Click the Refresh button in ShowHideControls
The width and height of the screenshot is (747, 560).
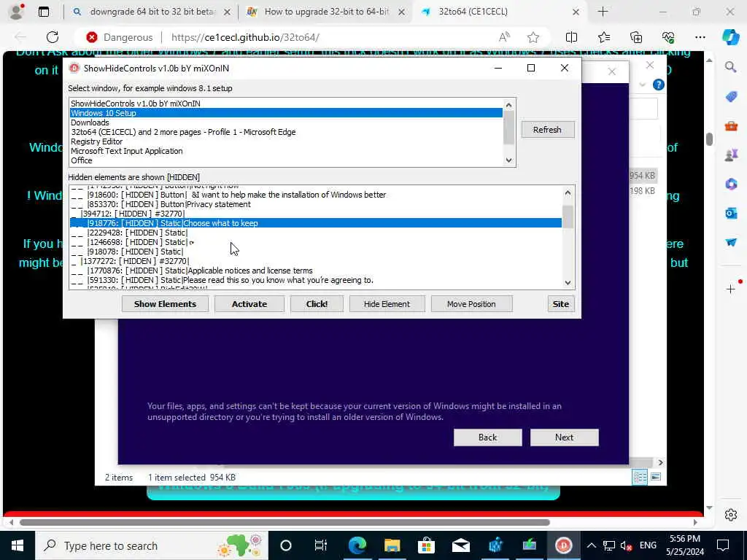click(x=547, y=130)
